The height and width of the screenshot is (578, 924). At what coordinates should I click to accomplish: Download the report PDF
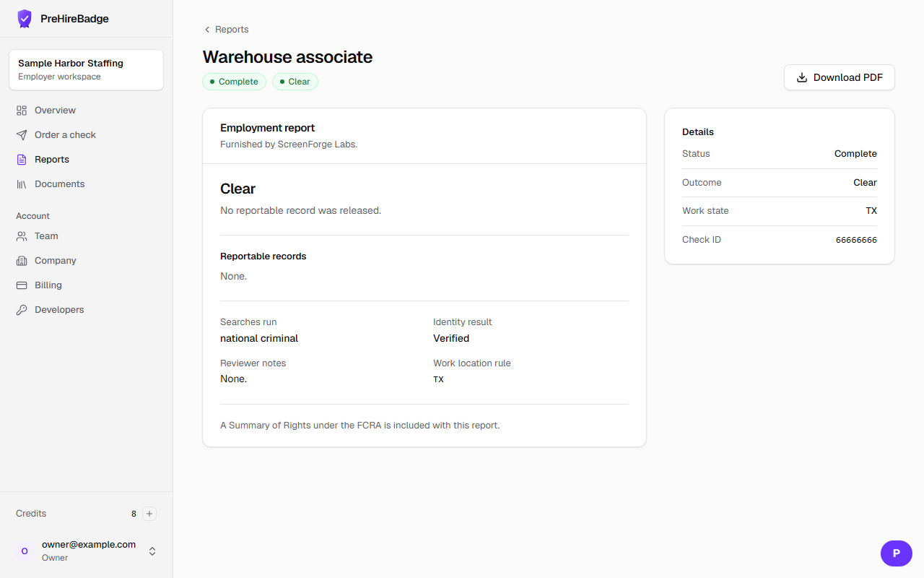pyautogui.click(x=840, y=77)
